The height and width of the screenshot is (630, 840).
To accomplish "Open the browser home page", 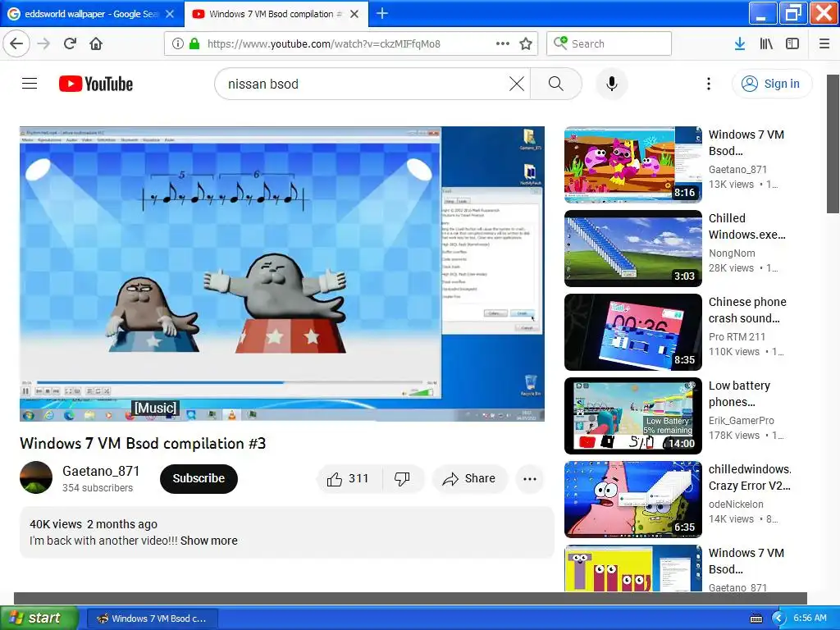I will point(96,44).
